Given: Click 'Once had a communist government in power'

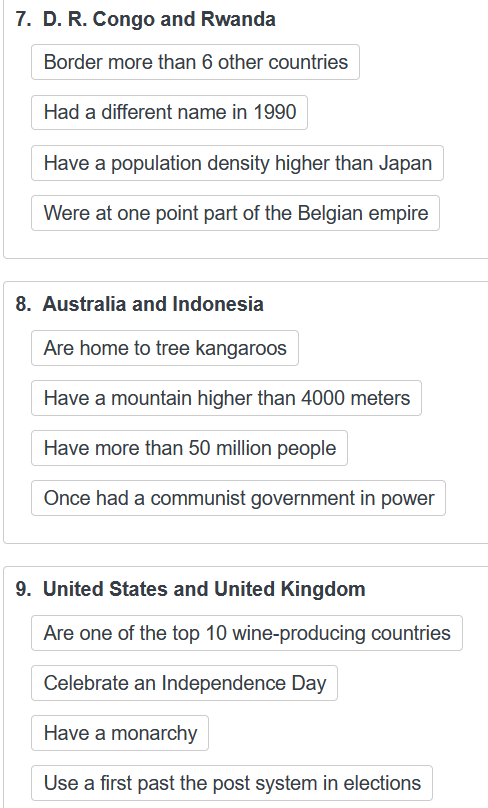Looking at the screenshot, I should [x=239, y=498].
